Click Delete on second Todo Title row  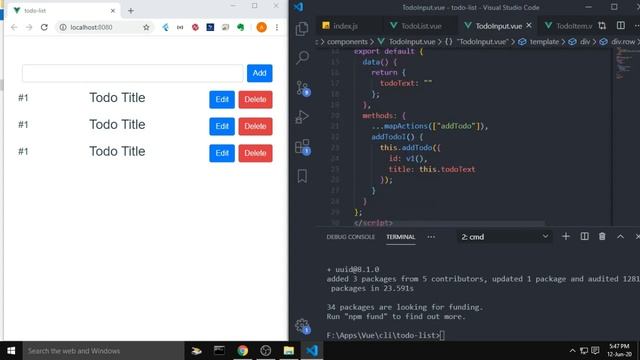[256, 127]
